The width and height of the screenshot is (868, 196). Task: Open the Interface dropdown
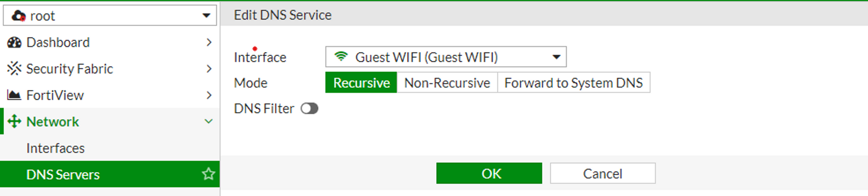pos(446,57)
